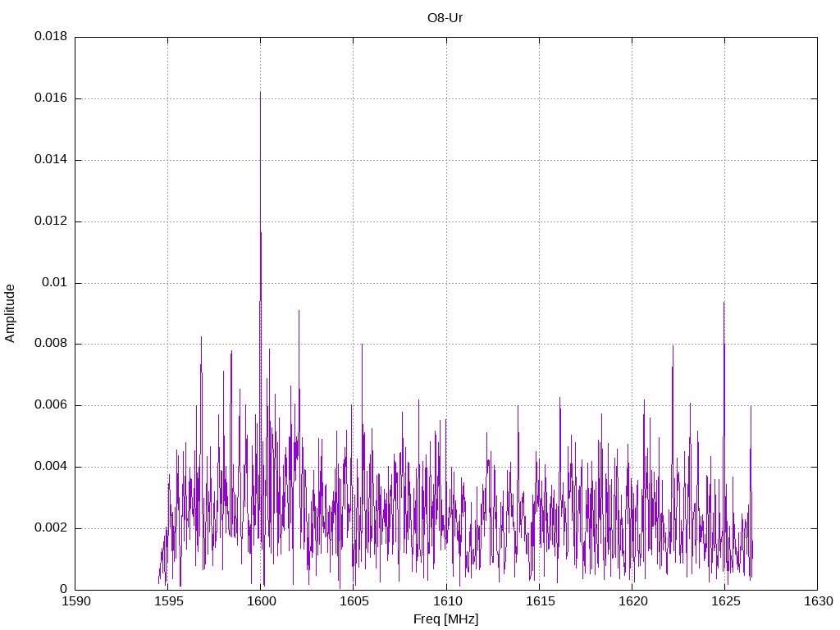Click the 0.012 y-axis tick label
This screenshot has height=630, width=840.
tap(51, 221)
